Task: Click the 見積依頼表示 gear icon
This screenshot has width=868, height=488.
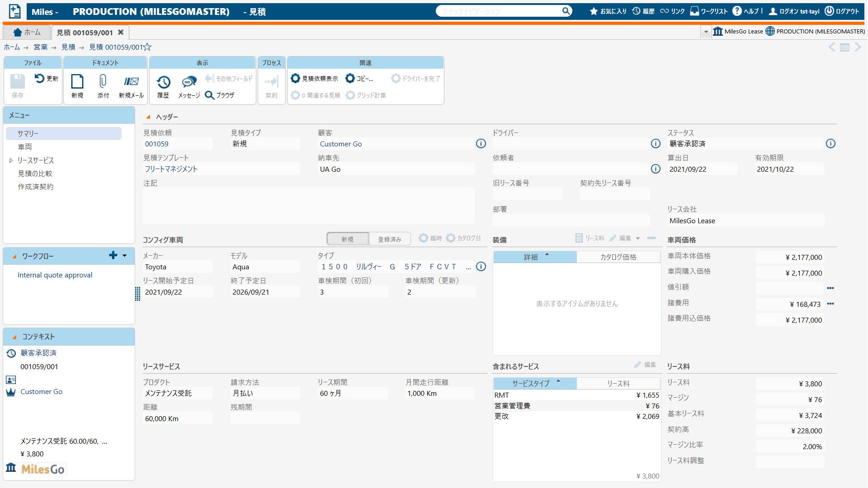Action: 295,78
